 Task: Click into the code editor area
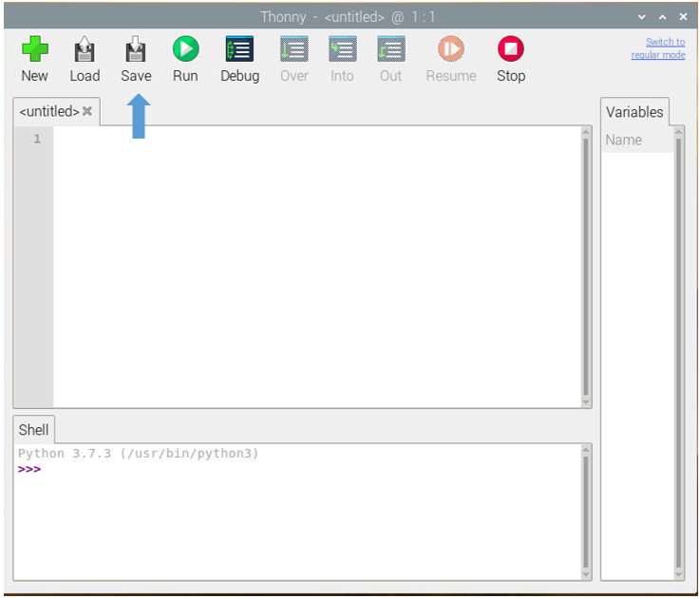tap(317, 267)
